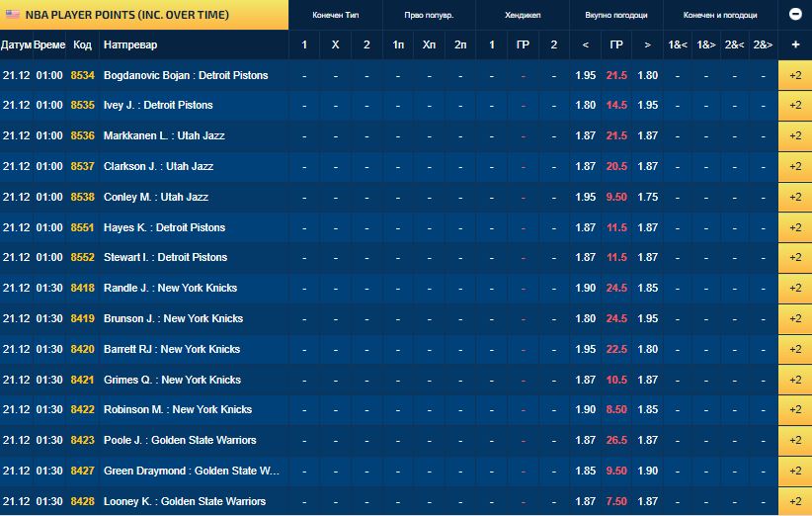Pick over odds 1.87 for Stewart I.
This screenshot has height=516, width=812.
click(x=648, y=257)
